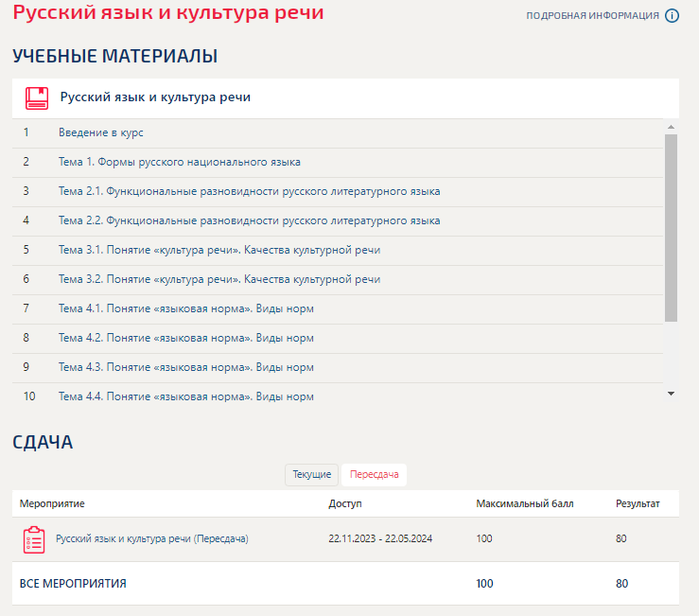Click the clipboard icon in Пересдача row
The image size is (699, 616).
(x=34, y=539)
